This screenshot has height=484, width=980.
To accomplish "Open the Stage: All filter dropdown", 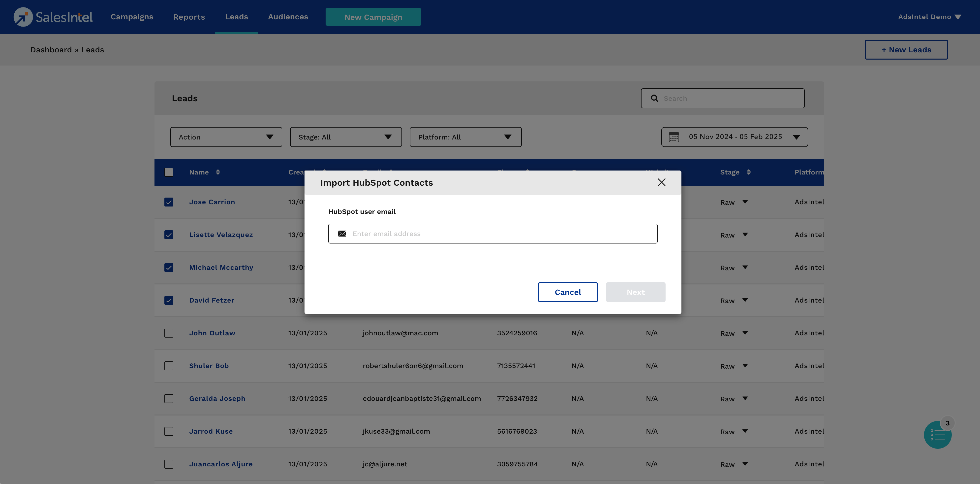I will click(345, 137).
